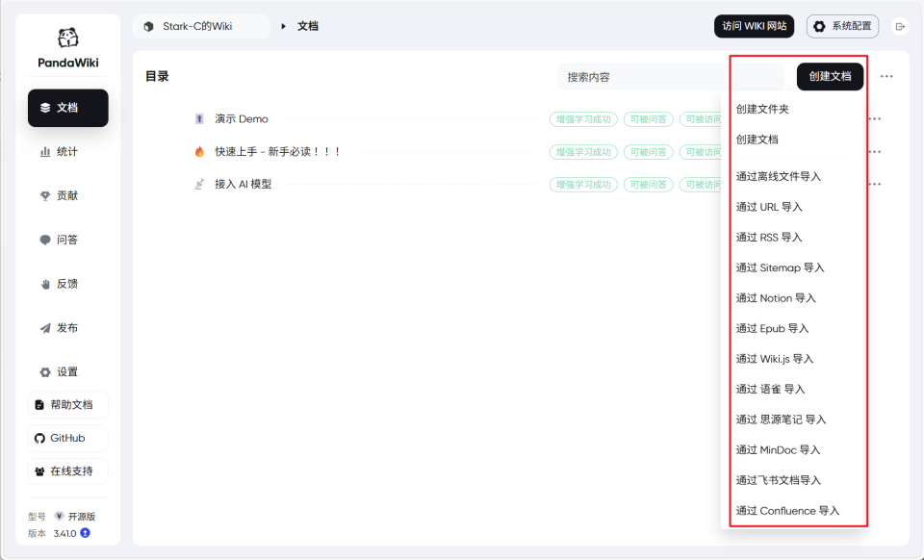This screenshot has width=924, height=560.
Task: Open the 问答 Q&A page
Action: pyautogui.click(x=67, y=240)
